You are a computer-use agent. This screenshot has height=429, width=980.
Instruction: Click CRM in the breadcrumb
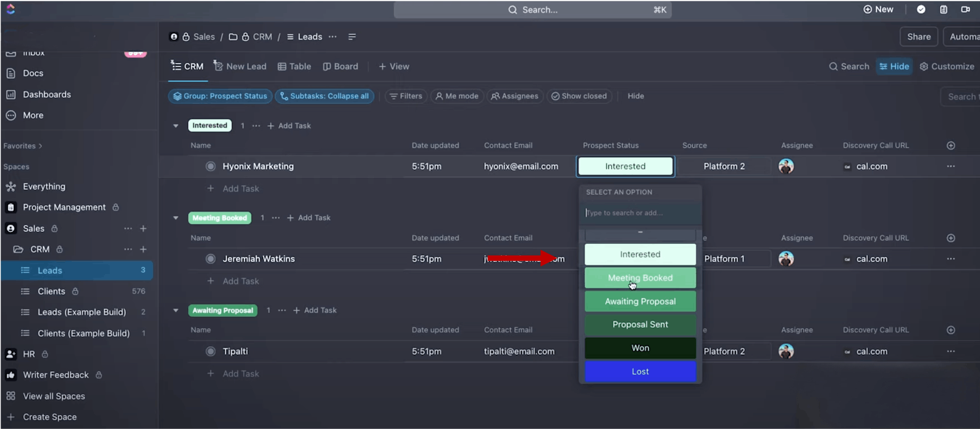pyautogui.click(x=262, y=37)
